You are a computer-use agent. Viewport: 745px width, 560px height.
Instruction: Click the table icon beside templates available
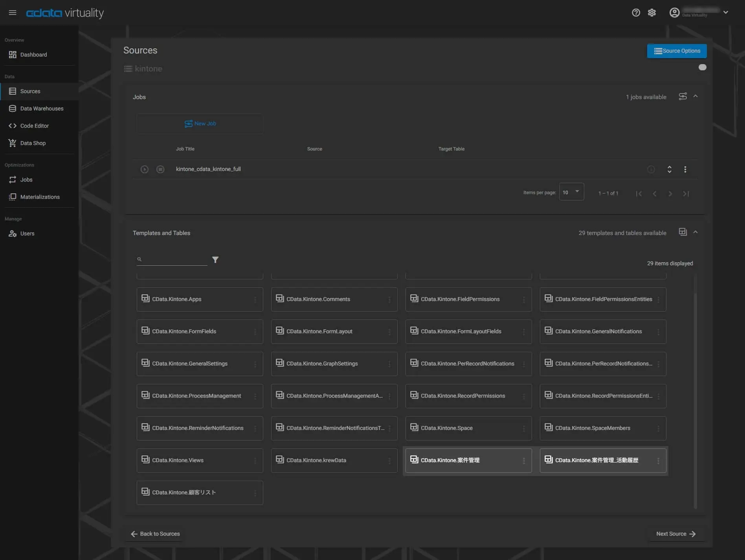point(683,232)
